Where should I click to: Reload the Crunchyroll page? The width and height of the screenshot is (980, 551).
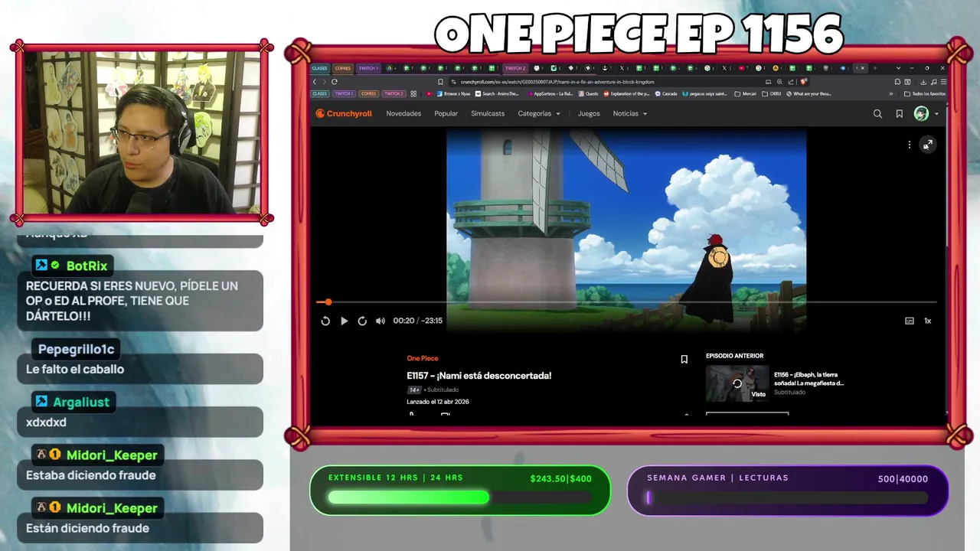(335, 82)
